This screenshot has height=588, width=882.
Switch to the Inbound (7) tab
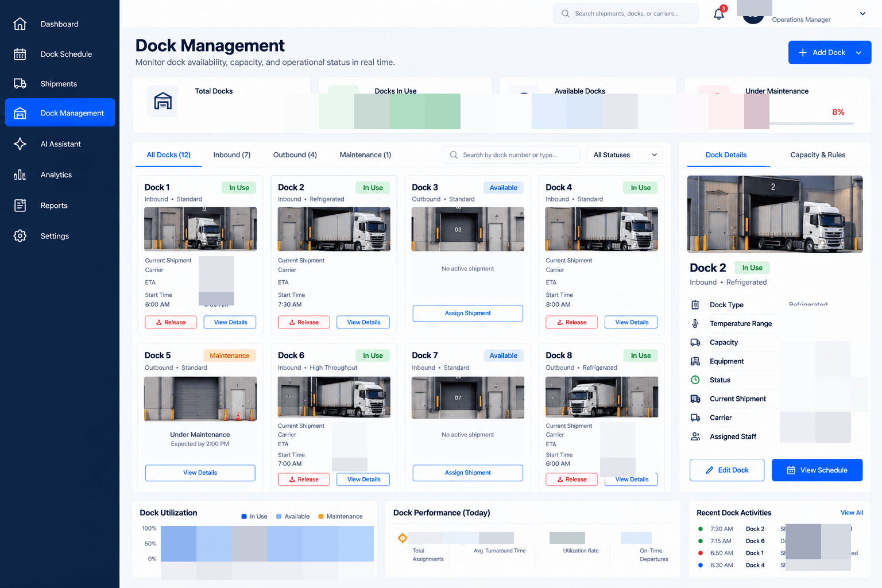[x=232, y=155]
